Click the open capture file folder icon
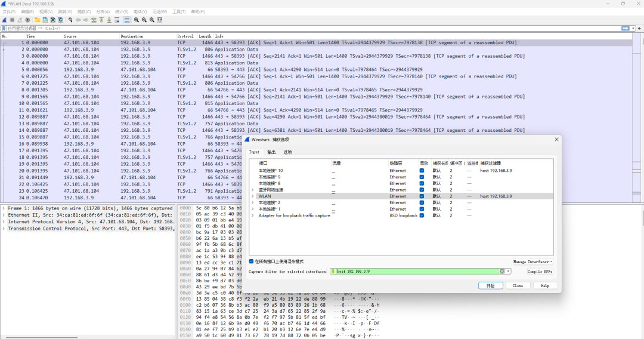Viewport: 644px width, 339px height. click(x=38, y=20)
